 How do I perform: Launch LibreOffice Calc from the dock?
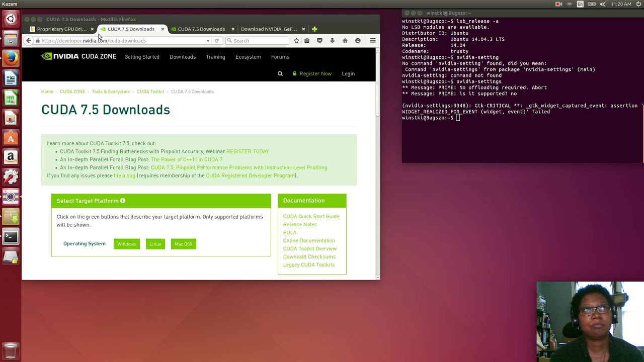point(11,98)
